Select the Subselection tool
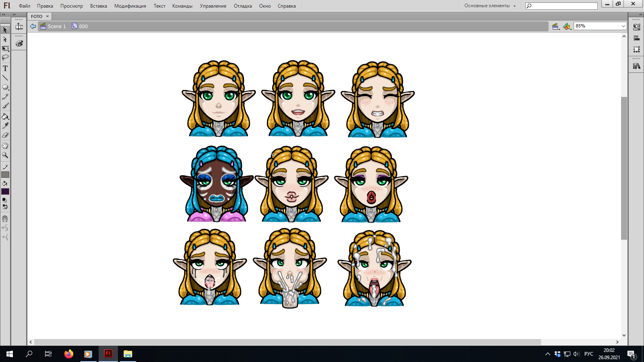The height and width of the screenshot is (362, 644). [x=5, y=39]
